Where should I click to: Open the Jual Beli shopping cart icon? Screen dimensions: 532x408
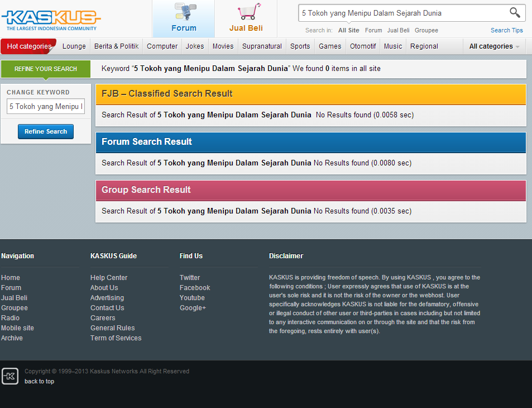(x=250, y=11)
